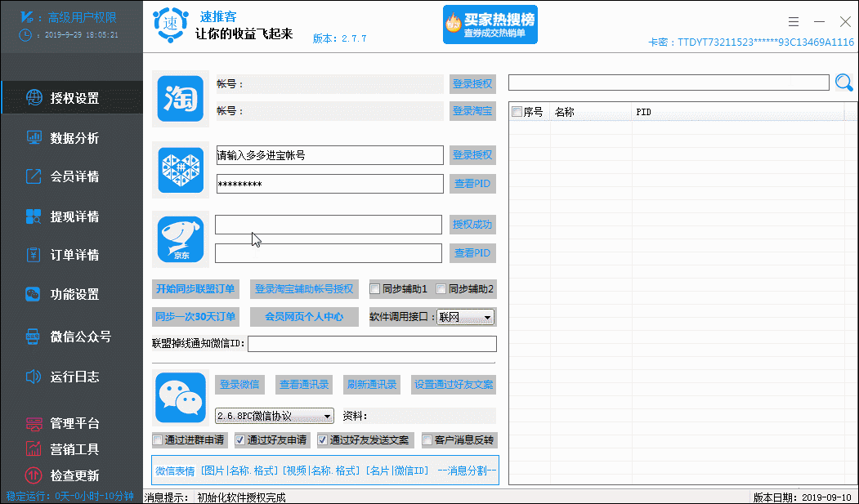Uncheck the 通过好友申请 option

239,440
